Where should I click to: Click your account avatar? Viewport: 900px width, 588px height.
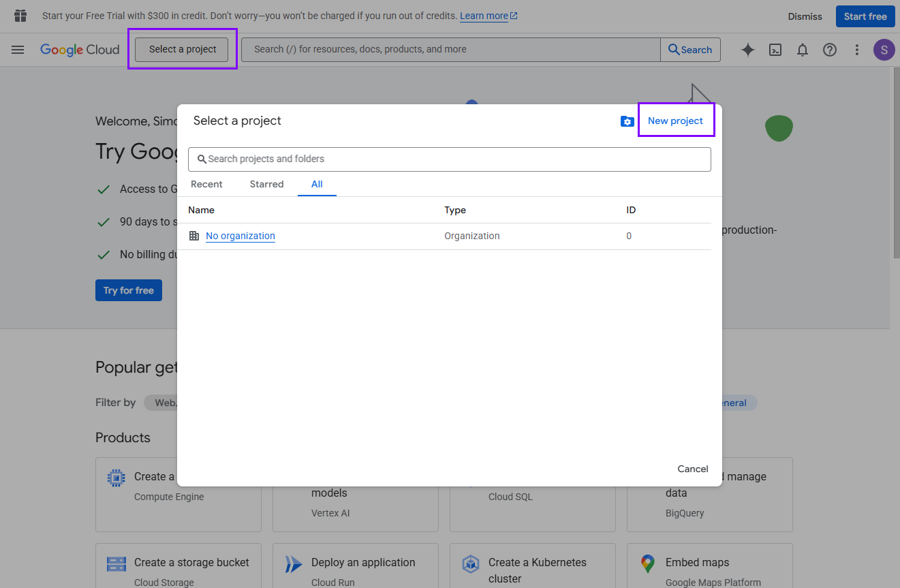[884, 50]
